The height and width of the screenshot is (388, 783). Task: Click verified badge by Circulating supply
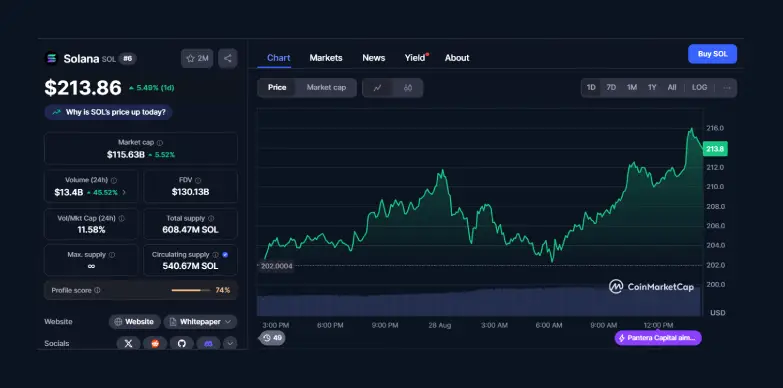pos(225,255)
